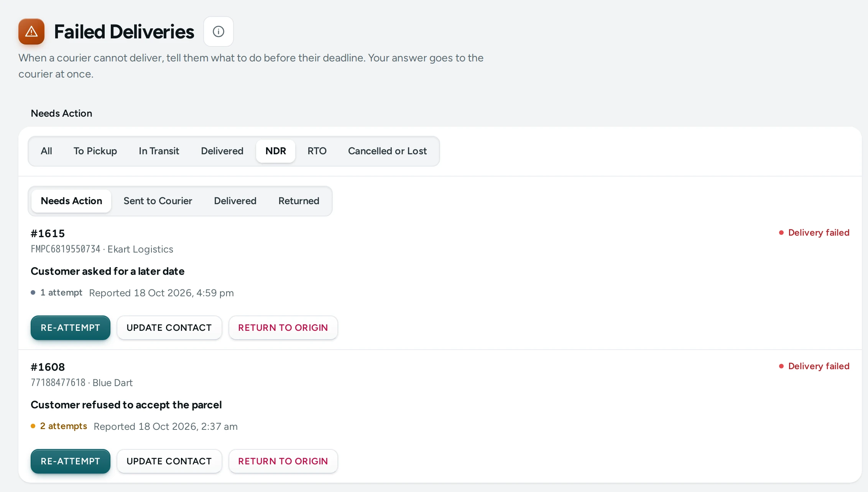
Task: Open the top-row Delivered tab next to In Transit
Action: click(x=222, y=151)
